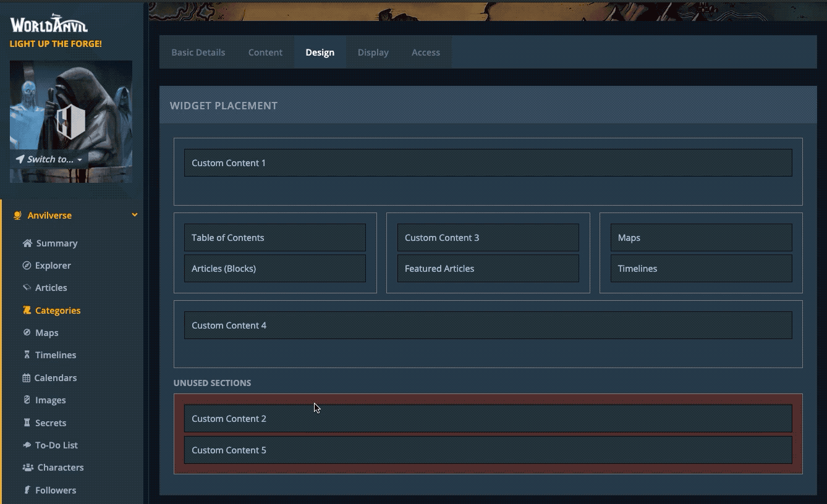
Task: Click the Explorer compass icon
Action: [x=27, y=266]
